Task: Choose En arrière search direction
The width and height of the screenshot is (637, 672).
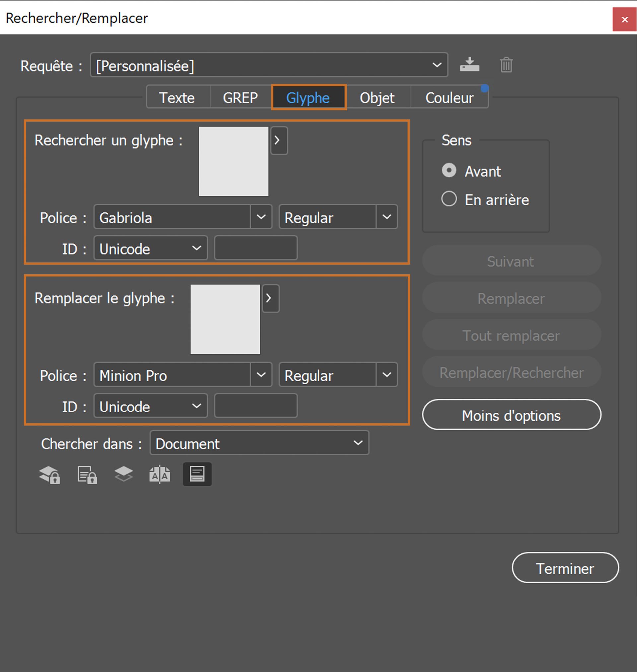Action: tap(449, 200)
